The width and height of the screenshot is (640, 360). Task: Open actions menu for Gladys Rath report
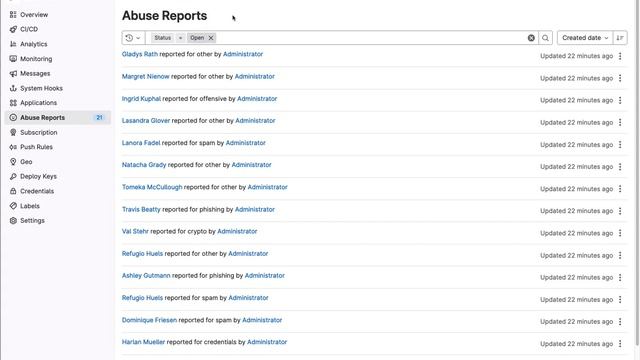(x=620, y=56)
